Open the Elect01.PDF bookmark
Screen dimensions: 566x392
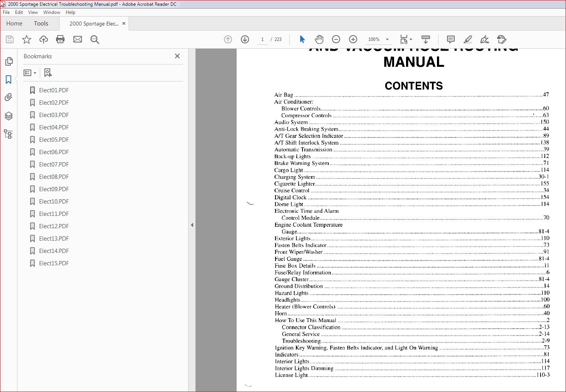click(54, 90)
